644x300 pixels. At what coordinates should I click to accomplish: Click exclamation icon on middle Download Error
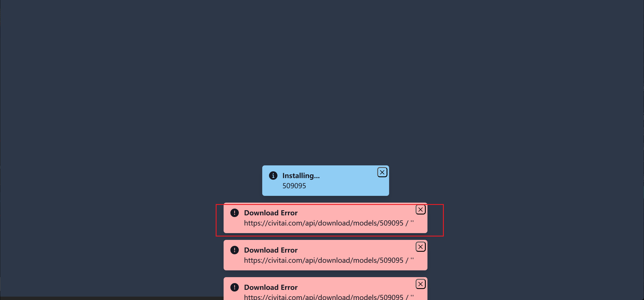tap(234, 250)
